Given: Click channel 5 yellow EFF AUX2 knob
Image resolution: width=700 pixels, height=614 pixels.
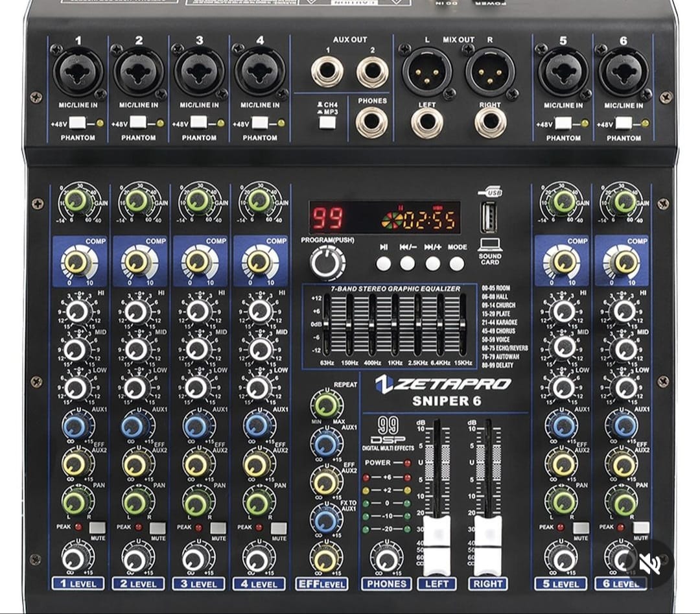Looking at the screenshot, I should 561,465.
